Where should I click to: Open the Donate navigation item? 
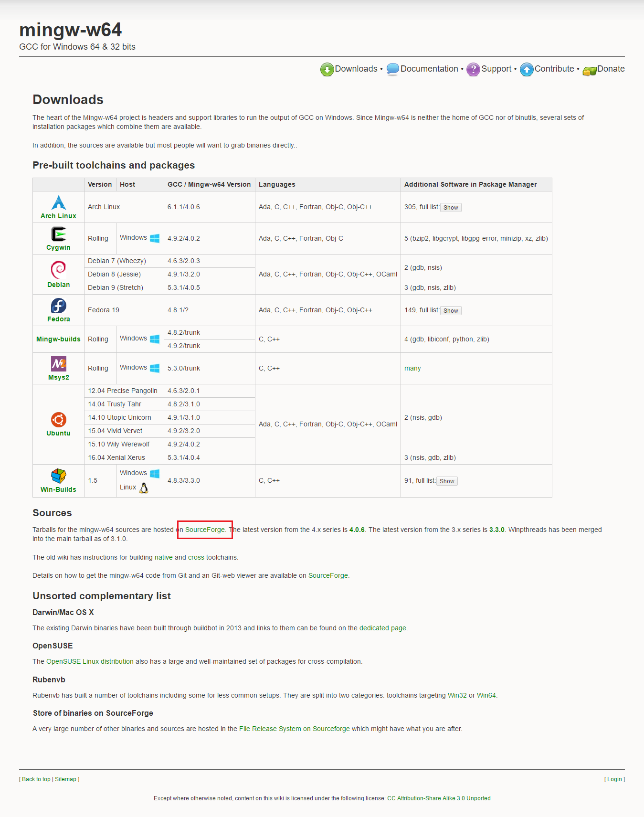(611, 69)
